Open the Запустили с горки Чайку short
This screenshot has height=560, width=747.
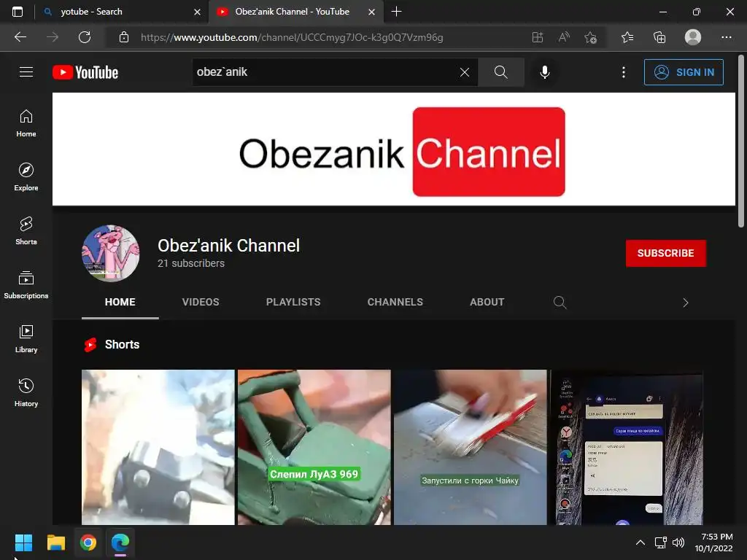[x=471, y=447]
